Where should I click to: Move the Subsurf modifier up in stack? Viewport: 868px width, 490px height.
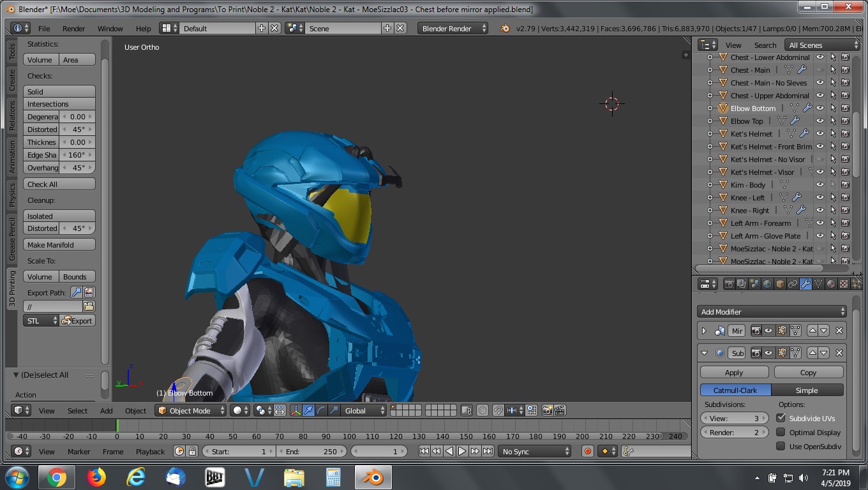812,353
